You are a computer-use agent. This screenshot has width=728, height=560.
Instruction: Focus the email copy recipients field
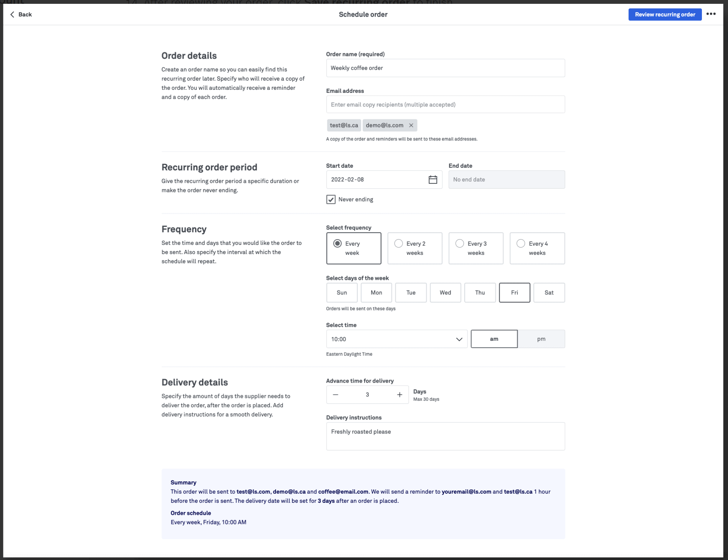pos(446,105)
